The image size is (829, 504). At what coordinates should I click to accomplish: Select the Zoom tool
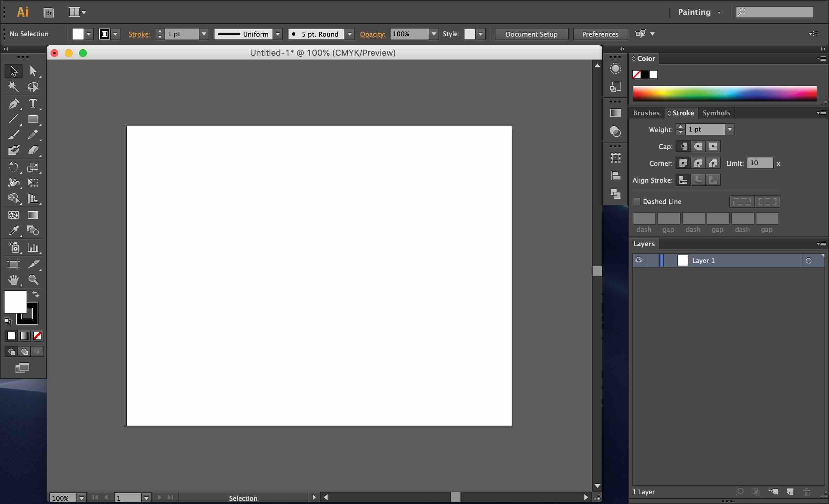click(x=33, y=280)
